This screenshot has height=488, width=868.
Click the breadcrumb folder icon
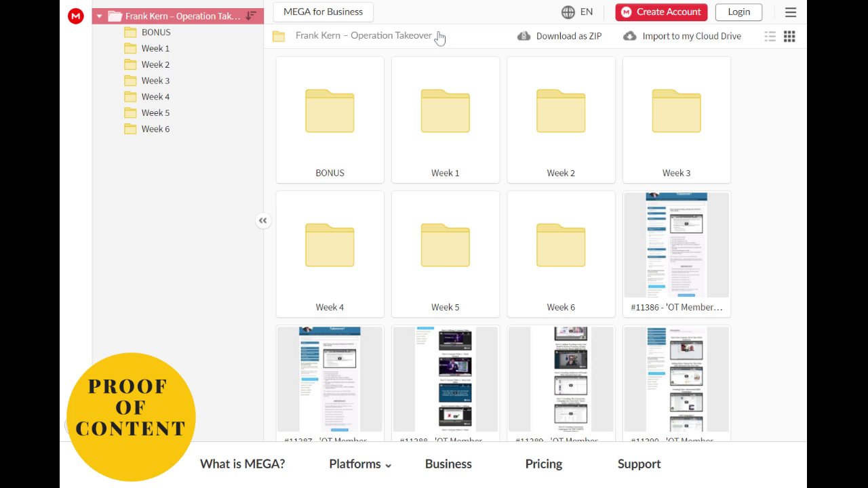tap(279, 36)
